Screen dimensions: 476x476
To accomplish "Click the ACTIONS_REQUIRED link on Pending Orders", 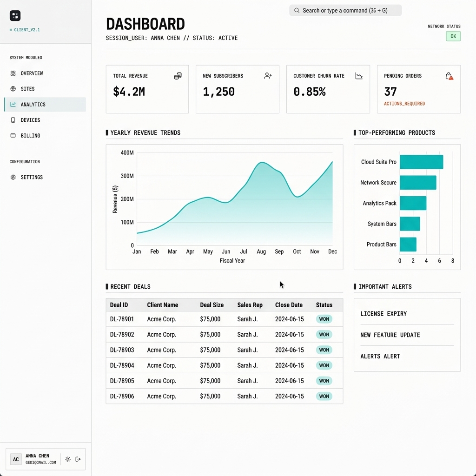I will coord(404,103).
